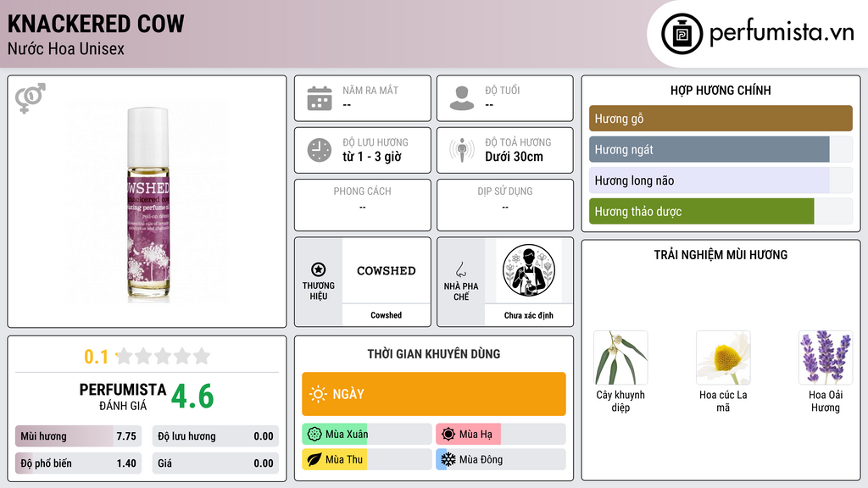
Task: Click the Perfumista đánh giá label
Action: (123, 396)
